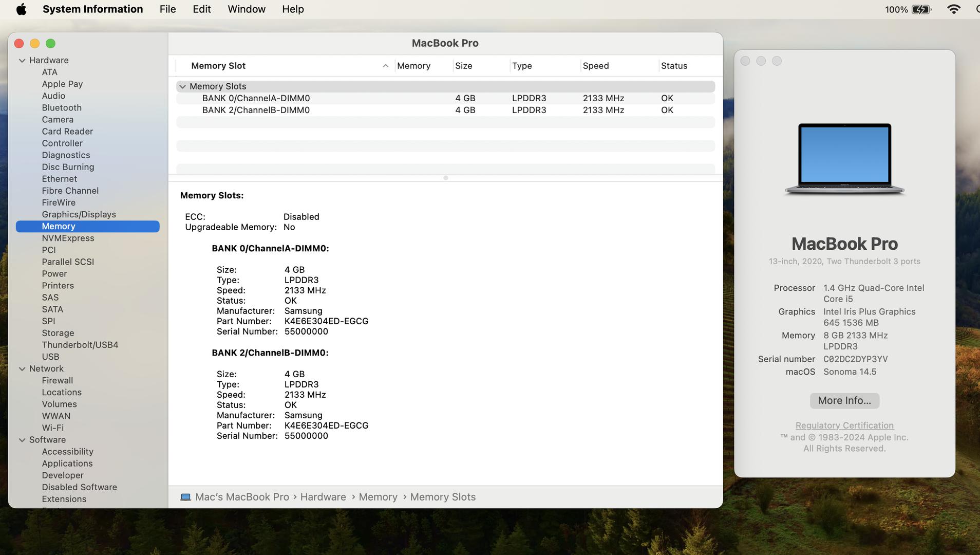Select Diagnostics in the sidebar
980x555 pixels.
coord(66,155)
